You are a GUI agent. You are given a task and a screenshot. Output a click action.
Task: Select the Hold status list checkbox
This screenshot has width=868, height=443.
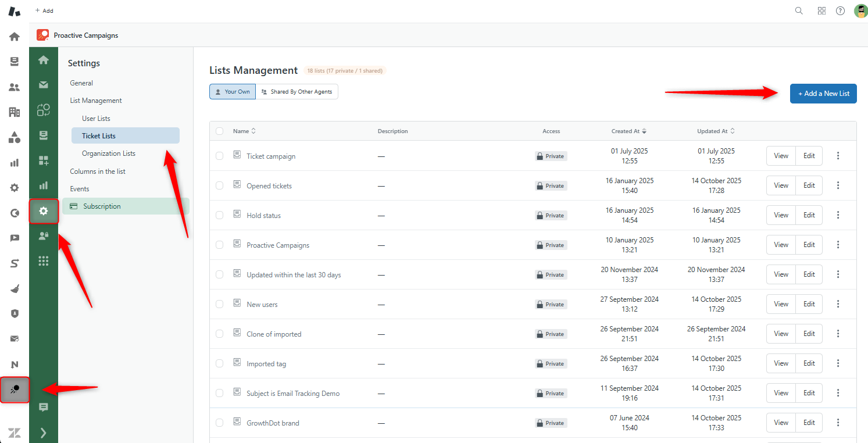219,215
